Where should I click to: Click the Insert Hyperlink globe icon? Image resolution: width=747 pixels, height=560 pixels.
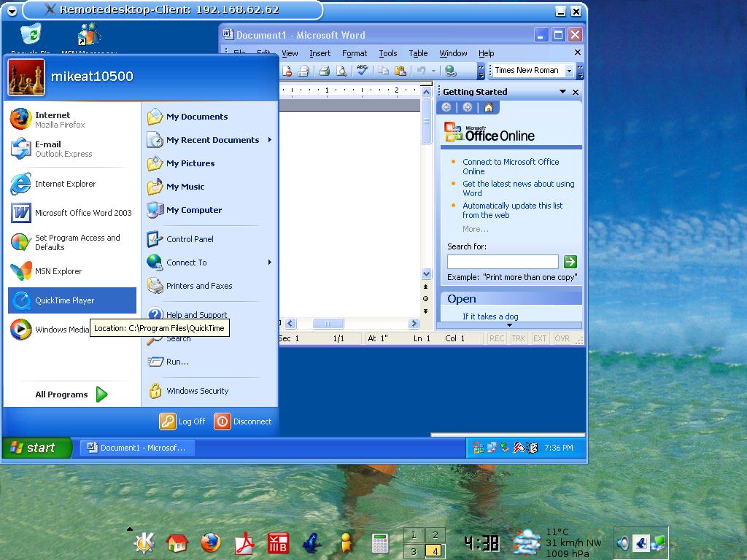451,71
